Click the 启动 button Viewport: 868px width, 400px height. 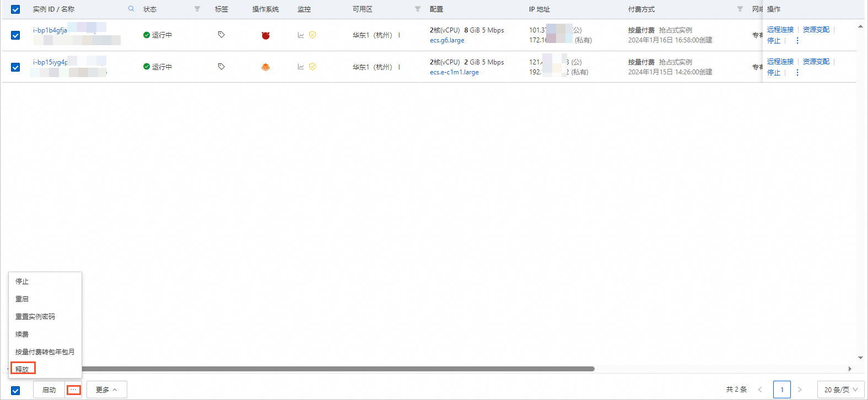(49, 390)
